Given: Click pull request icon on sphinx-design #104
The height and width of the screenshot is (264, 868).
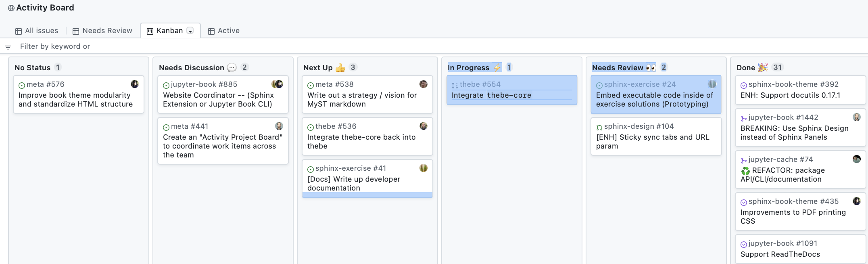Looking at the screenshot, I should click(x=599, y=127).
